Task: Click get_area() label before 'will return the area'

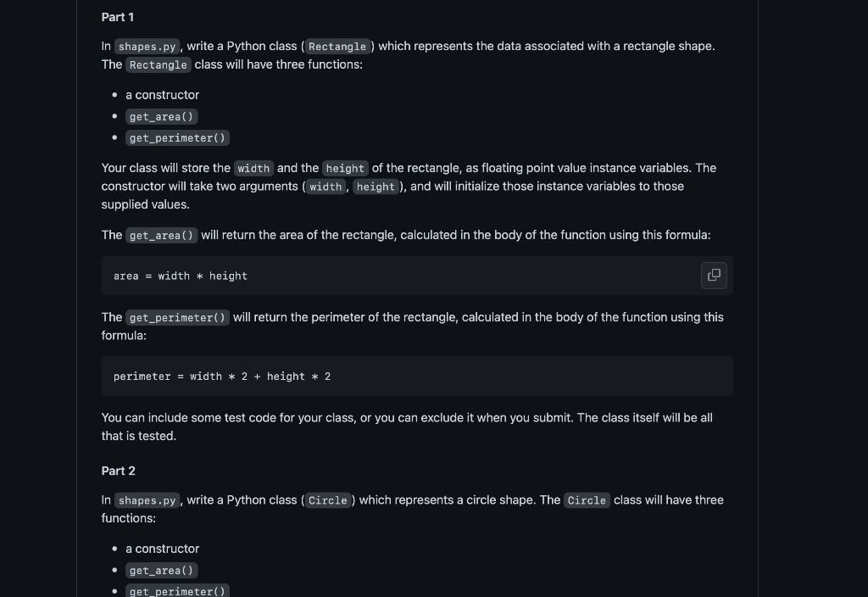Action: coord(162,236)
